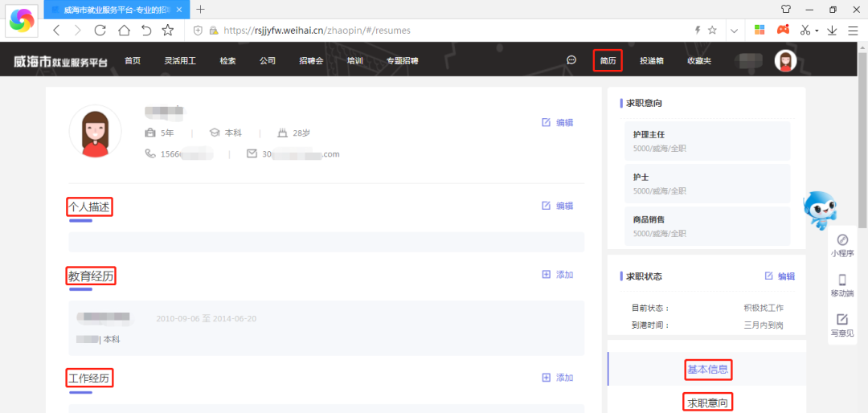The height and width of the screenshot is (413, 868).
Task: Open the chat message bubble icon
Action: coord(571,60)
